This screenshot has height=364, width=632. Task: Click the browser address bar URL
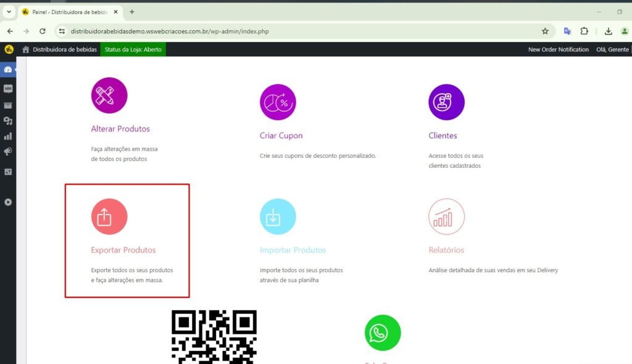(247, 31)
